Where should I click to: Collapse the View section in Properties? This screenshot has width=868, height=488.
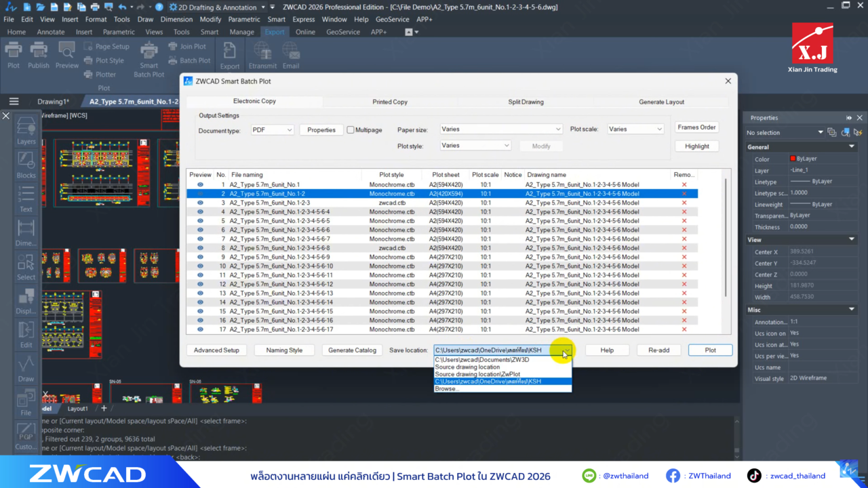[852, 239]
